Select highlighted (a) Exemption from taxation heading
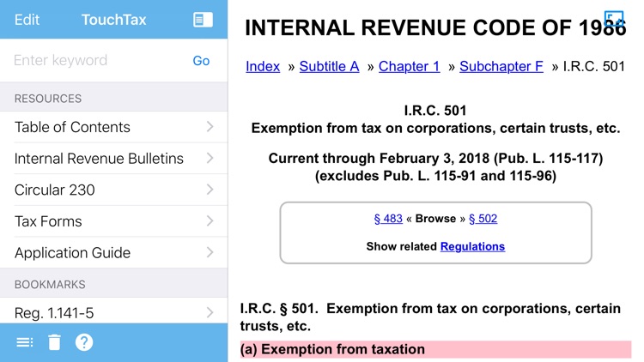Image resolution: width=644 pixels, height=362 pixels. pyautogui.click(x=435, y=349)
